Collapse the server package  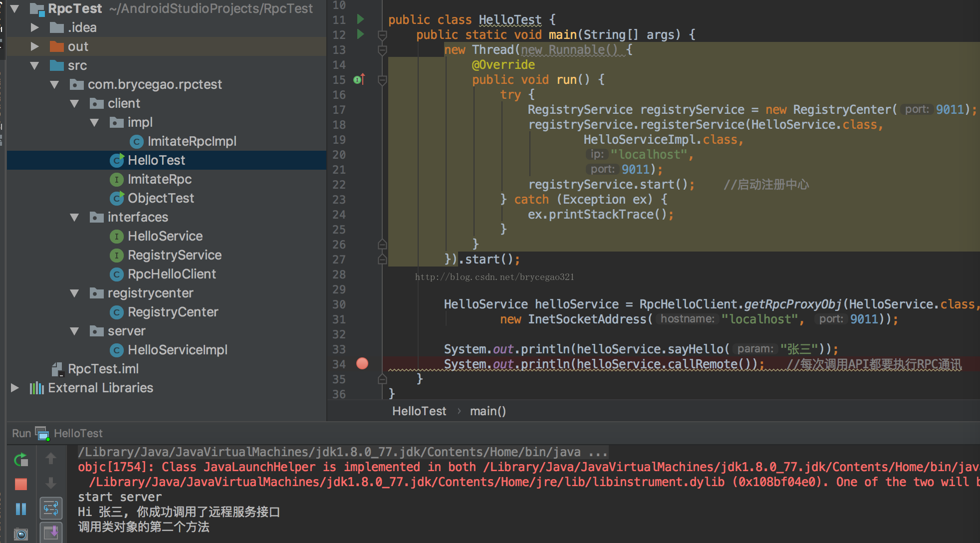75,331
